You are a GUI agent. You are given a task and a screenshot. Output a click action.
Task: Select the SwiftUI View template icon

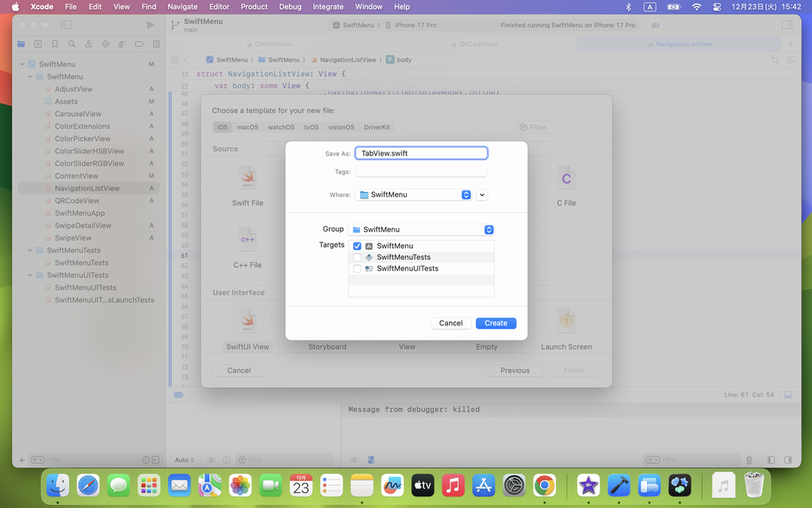tap(247, 321)
